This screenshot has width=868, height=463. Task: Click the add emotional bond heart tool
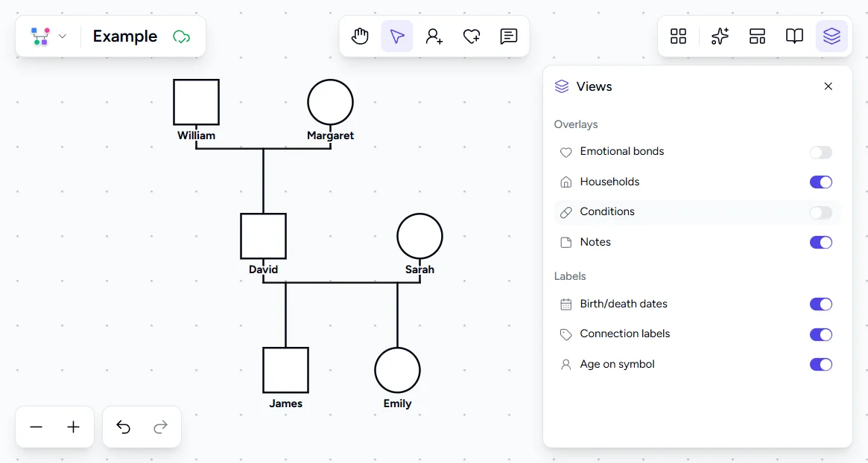click(x=472, y=36)
